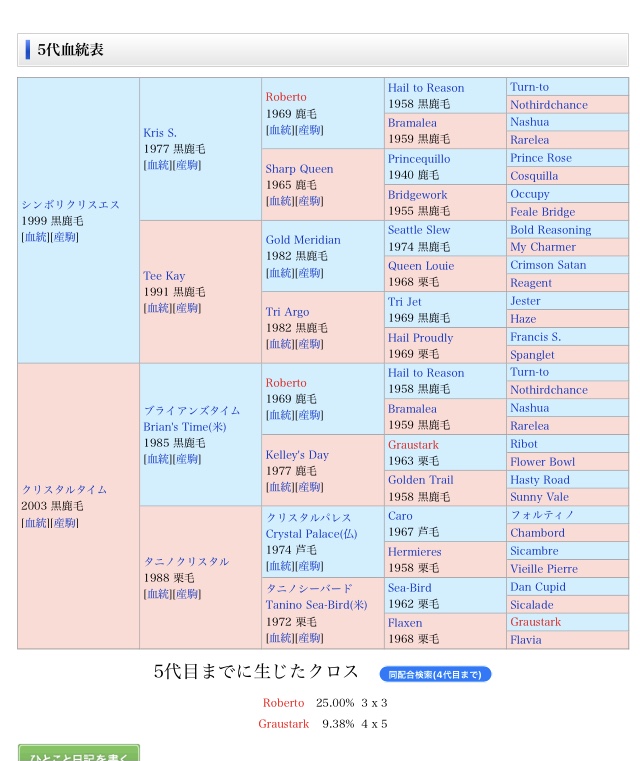
Task: Click Roberto in the cross summary
Action: tap(283, 703)
